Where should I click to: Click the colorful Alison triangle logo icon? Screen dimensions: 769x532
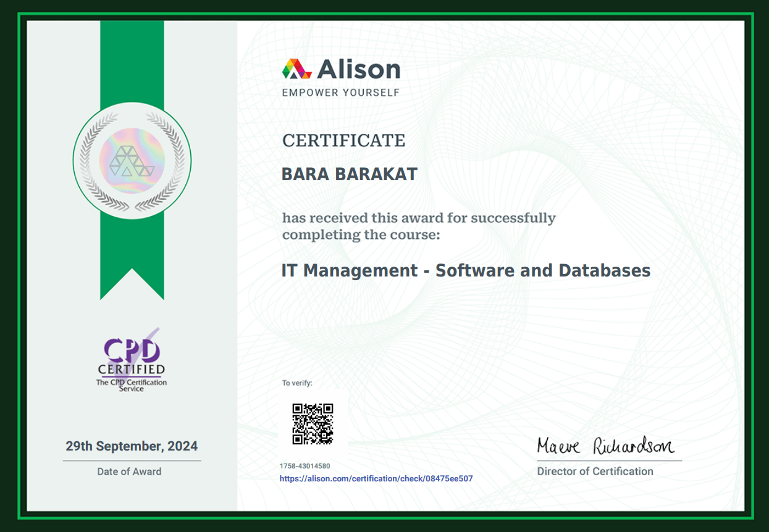[x=296, y=69]
